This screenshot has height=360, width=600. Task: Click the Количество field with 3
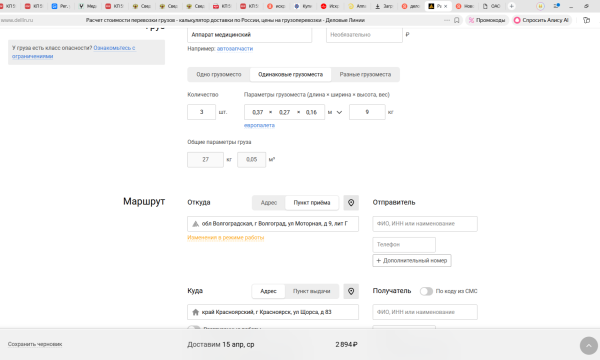[201, 112]
